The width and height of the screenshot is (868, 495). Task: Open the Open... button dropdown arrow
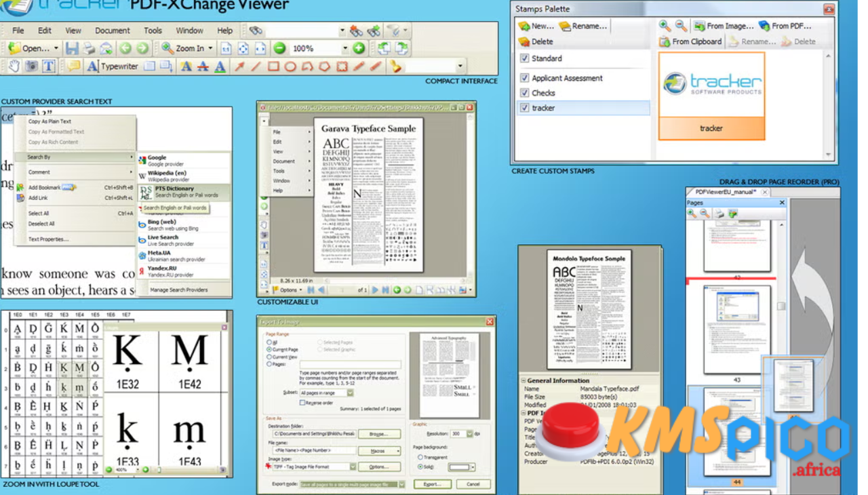click(56, 48)
